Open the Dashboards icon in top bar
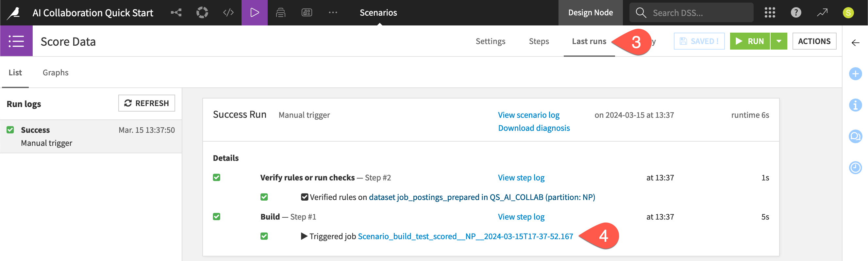This screenshot has width=868, height=261. 306,13
